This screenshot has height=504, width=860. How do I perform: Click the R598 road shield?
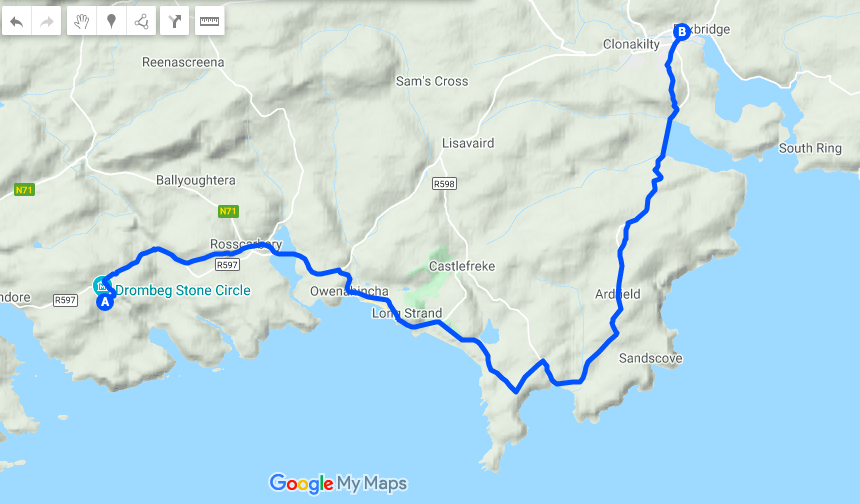pyautogui.click(x=444, y=184)
